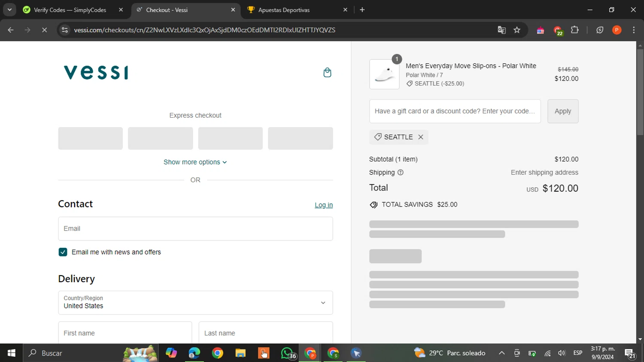Toggle Email me with news and offers

coord(63,252)
